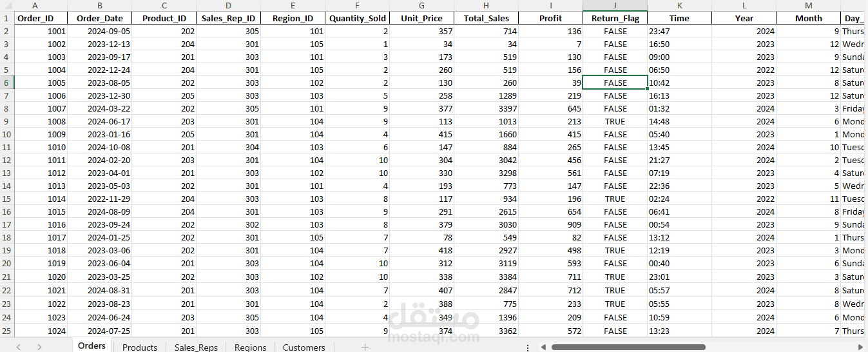This screenshot has height=352, width=868.
Task: Click the Unit_Price header cell
Action: tap(422, 18)
